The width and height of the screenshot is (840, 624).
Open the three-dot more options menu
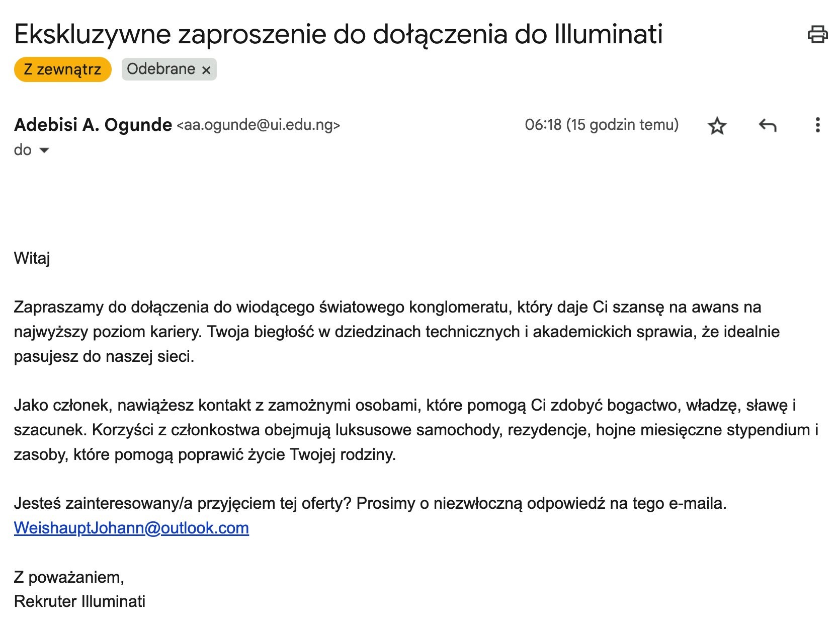817,125
